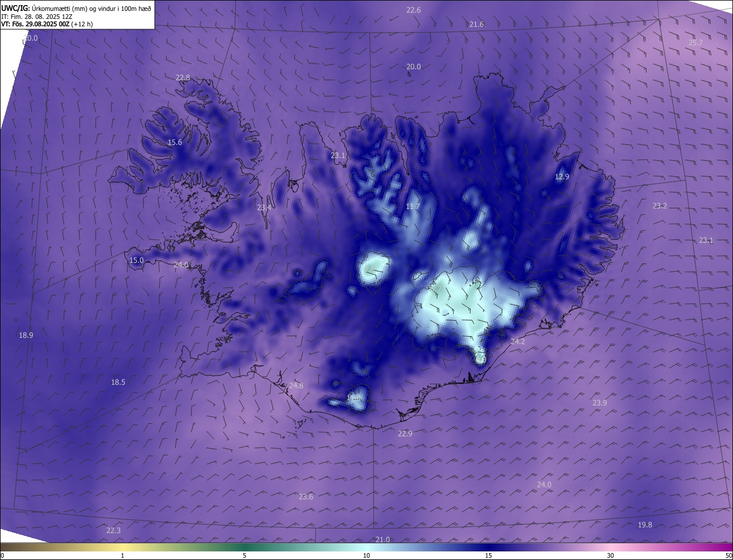Pick the 15.6 value over the Westfjords
This screenshot has height=560, width=733.
pos(175,143)
